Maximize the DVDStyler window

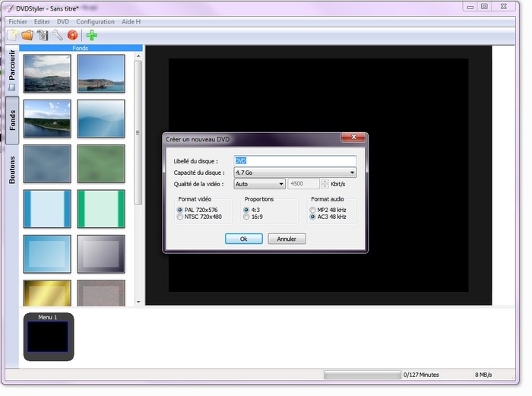click(485, 6)
